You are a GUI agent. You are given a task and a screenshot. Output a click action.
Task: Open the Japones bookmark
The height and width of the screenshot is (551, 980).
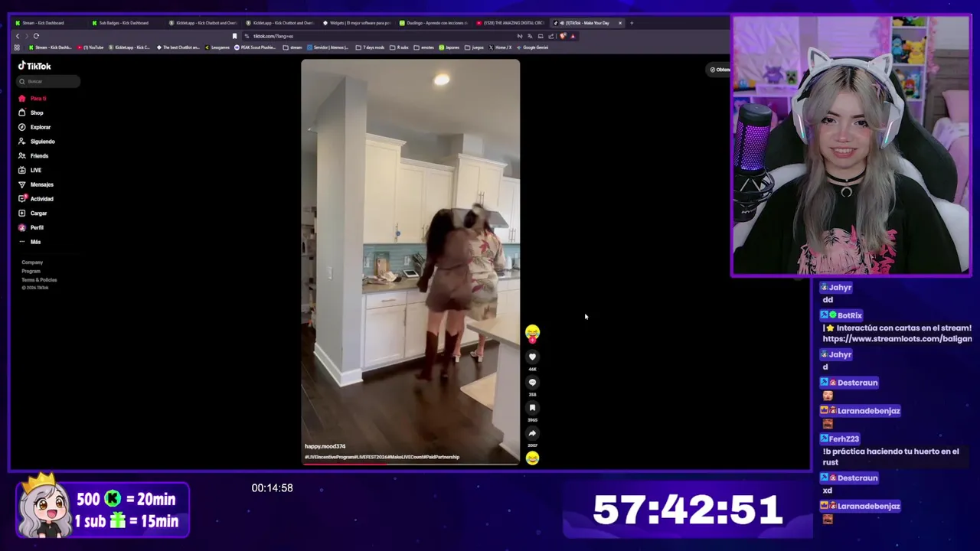point(449,47)
